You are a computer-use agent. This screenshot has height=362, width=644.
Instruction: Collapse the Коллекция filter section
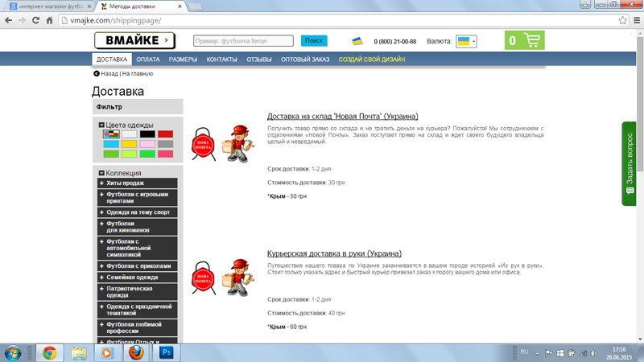[x=101, y=173]
